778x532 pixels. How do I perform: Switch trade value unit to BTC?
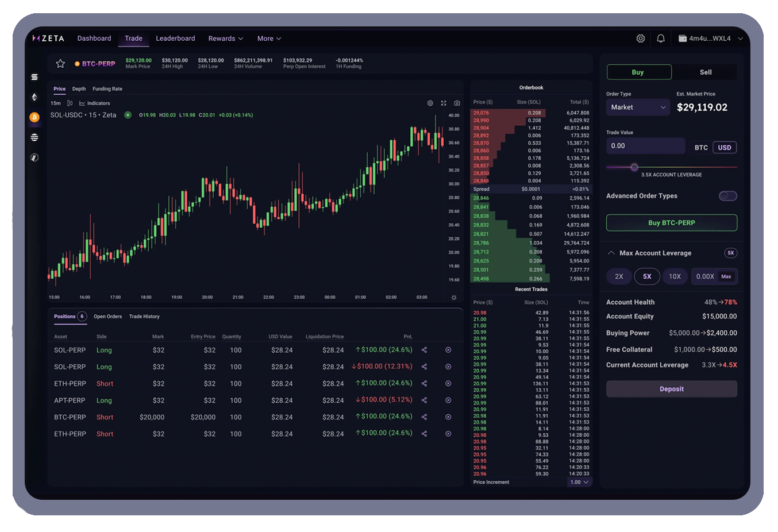coord(700,148)
